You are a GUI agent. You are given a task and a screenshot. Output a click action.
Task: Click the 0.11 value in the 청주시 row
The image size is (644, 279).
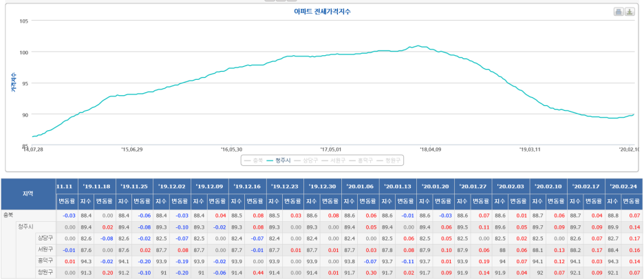click(x=484, y=227)
